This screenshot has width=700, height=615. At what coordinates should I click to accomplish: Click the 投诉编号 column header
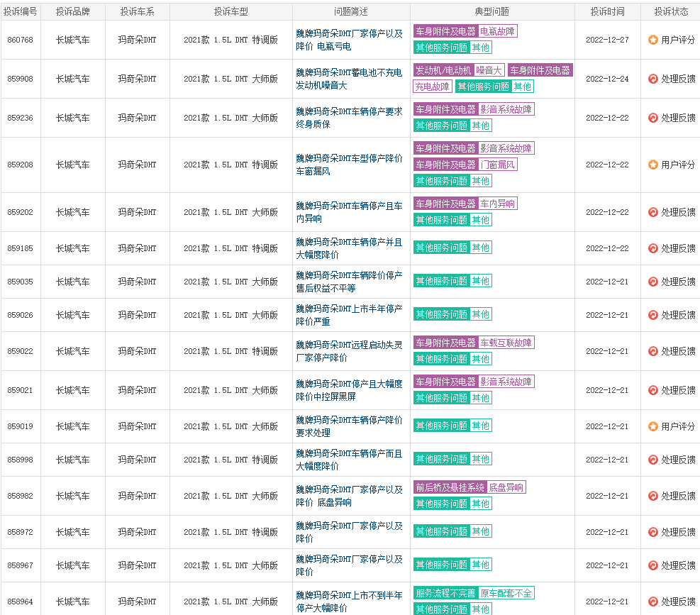(21, 12)
